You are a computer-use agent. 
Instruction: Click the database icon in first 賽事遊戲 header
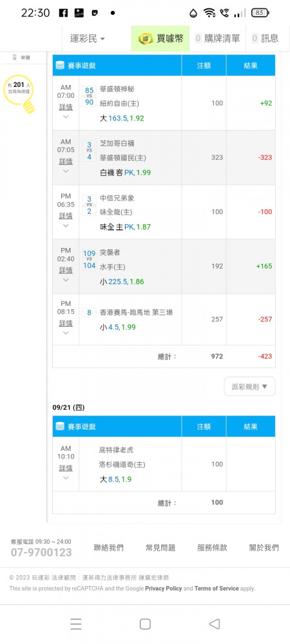[60, 65]
